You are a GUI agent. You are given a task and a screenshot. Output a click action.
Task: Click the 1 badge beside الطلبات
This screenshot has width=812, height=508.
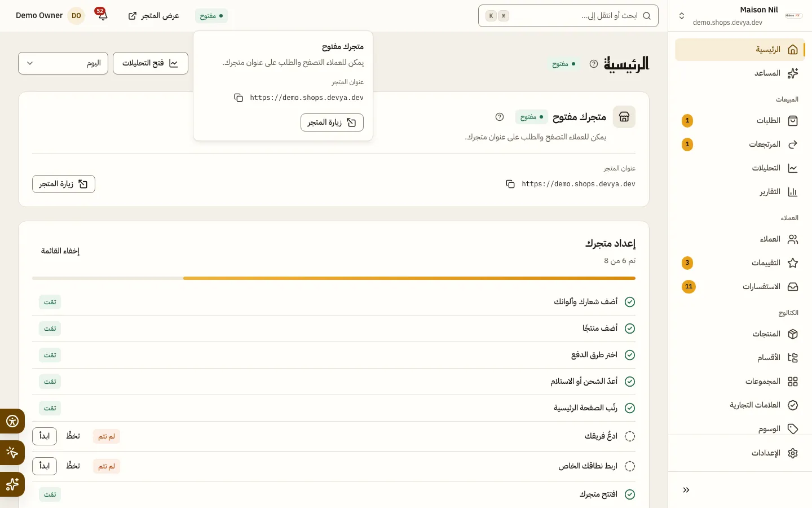point(687,121)
